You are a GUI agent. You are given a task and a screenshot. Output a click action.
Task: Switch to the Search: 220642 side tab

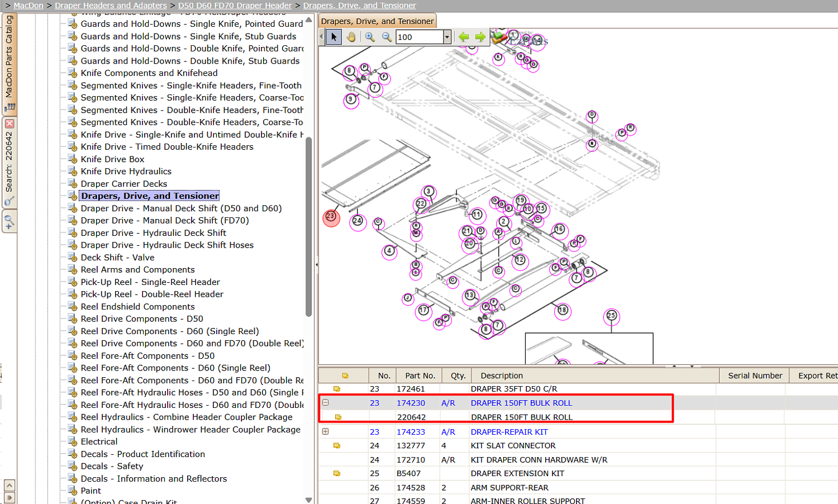click(x=9, y=162)
